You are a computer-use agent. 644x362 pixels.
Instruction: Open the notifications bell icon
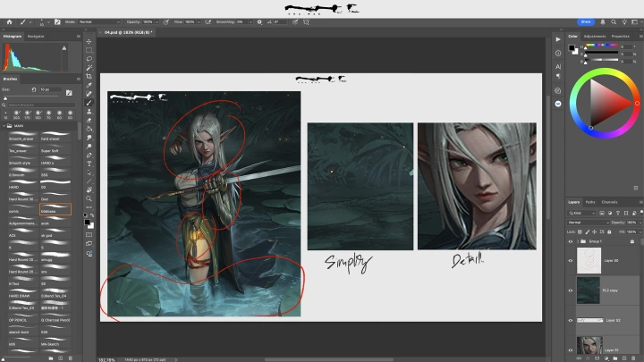click(x=603, y=22)
